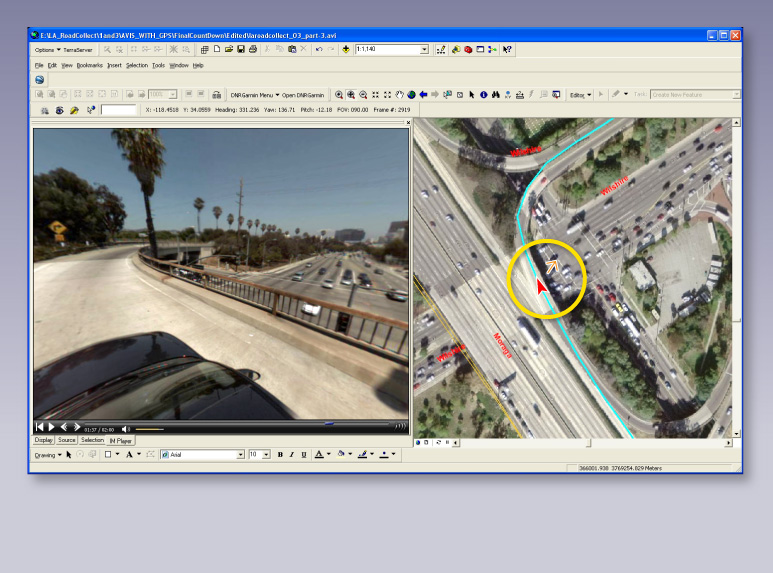Open the map scale 1:1,140 dropdown
Screen dimensions: 773x573
coord(424,49)
